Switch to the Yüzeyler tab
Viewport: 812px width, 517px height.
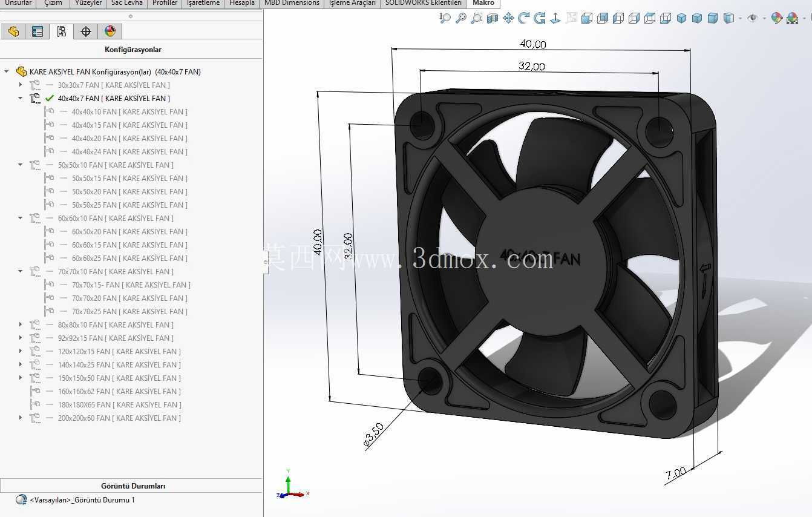pyautogui.click(x=89, y=3)
